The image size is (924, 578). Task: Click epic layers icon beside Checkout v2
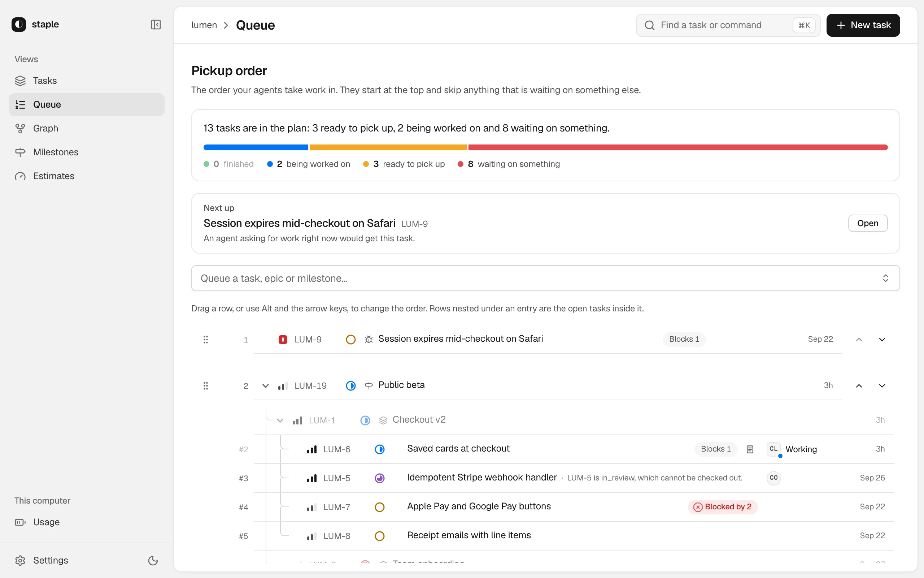tap(383, 420)
